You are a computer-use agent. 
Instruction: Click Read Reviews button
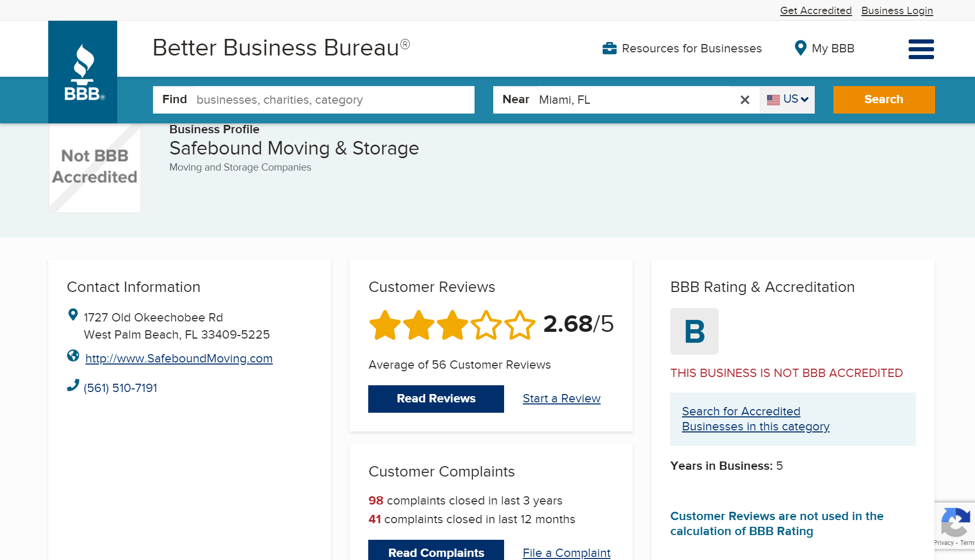click(436, 399)
